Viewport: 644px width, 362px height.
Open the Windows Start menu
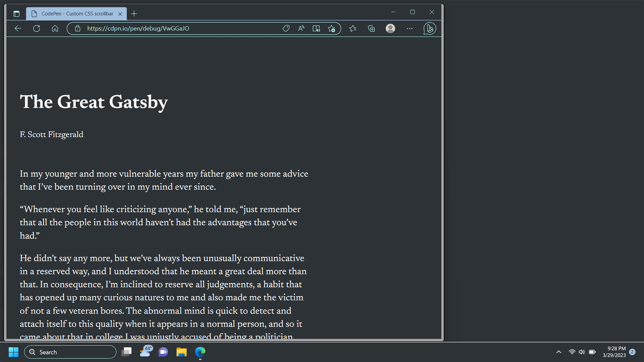(x=13, y=352)
